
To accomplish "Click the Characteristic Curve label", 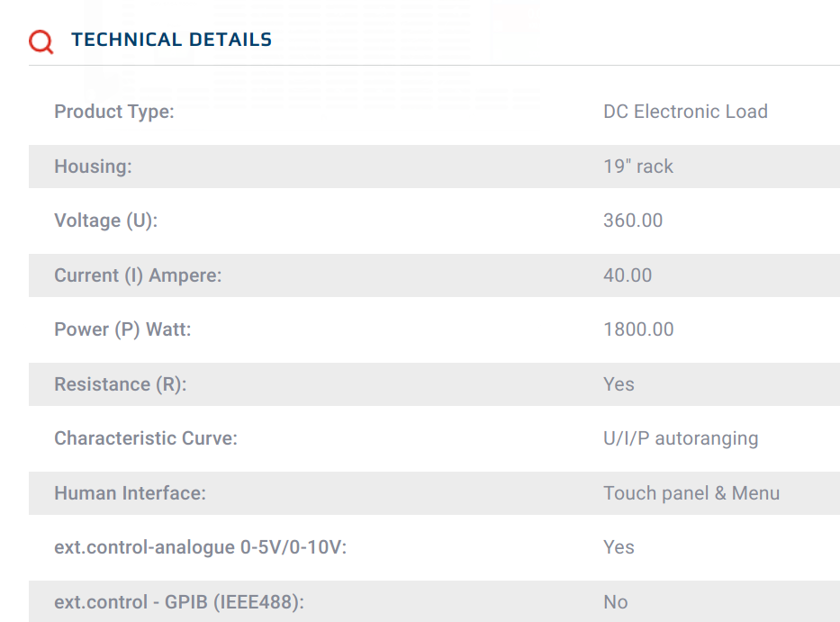I will coord(146,438).
